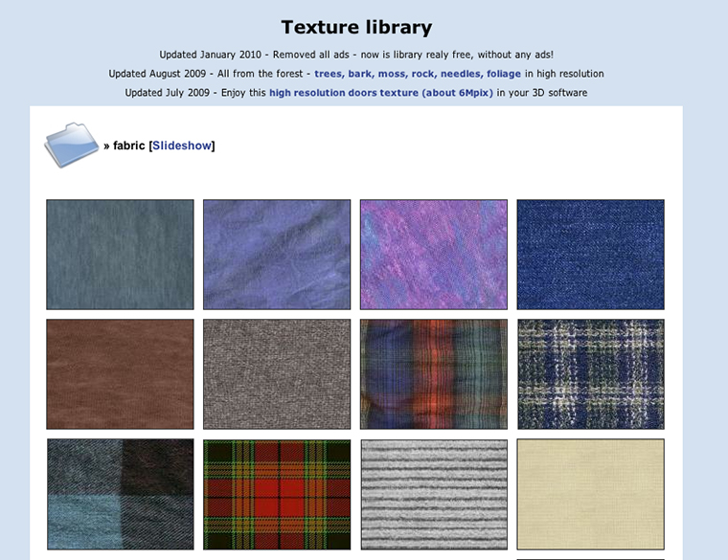Open the gray-blue denim fabric thumbnail
Image resolution: width=728 pixels, height=560 pixels.
click(120, 255)
